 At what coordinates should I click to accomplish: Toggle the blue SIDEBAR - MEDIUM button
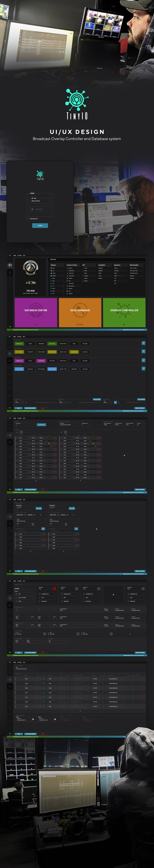[x=52, y=369]
